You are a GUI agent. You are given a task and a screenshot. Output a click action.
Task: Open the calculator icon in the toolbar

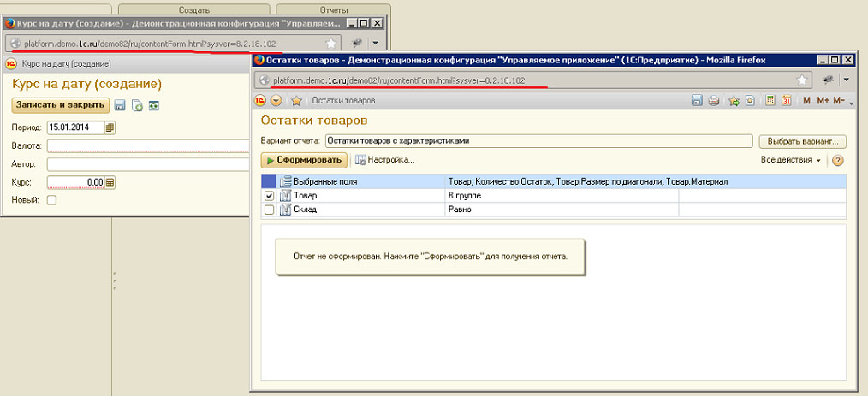pos(770,101)
